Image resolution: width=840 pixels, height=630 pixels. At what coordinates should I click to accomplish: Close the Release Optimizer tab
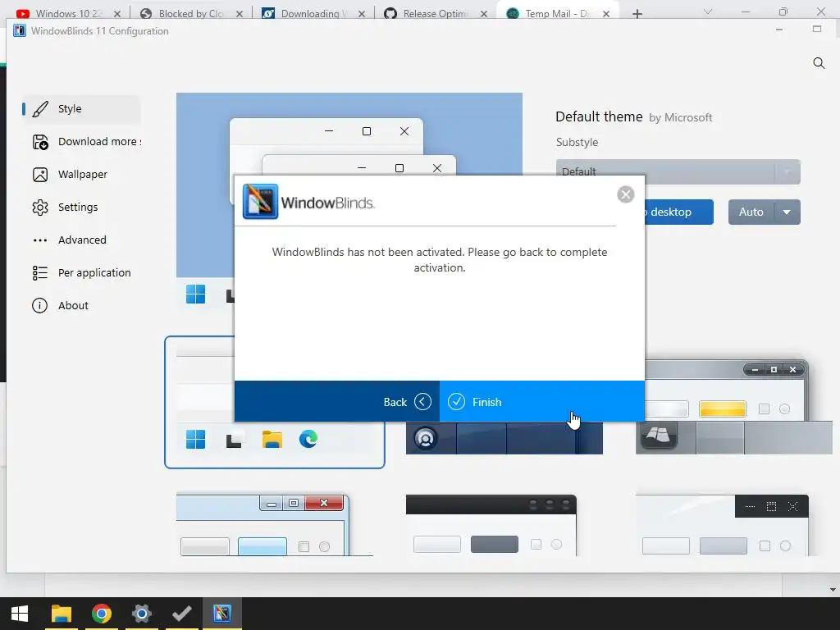tap(484, 14)
